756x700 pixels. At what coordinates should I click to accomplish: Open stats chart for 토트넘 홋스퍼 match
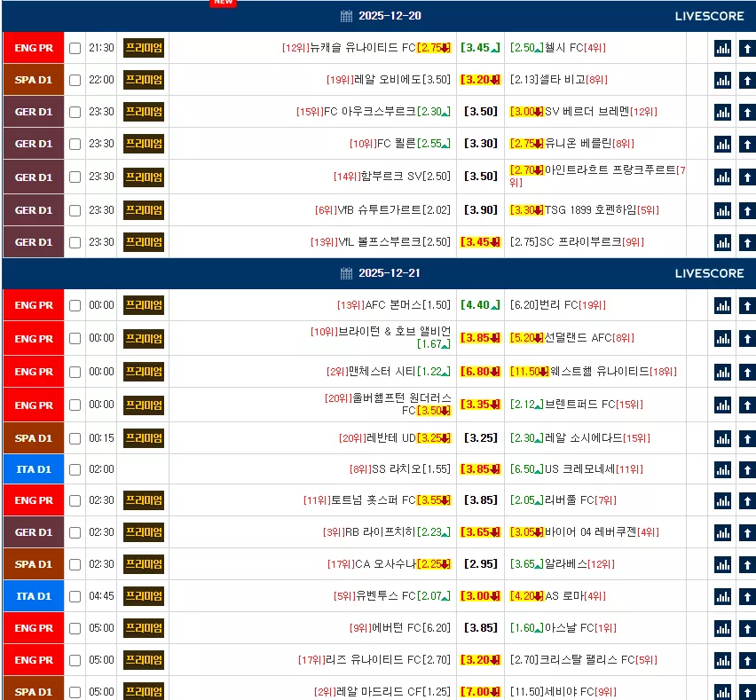pos(722,500)
